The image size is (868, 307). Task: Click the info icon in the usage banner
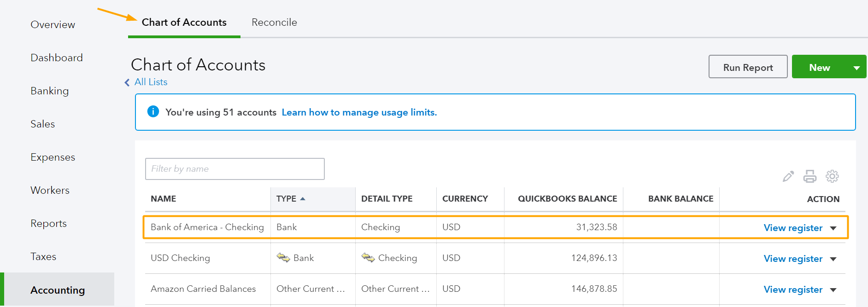[153, 111]
